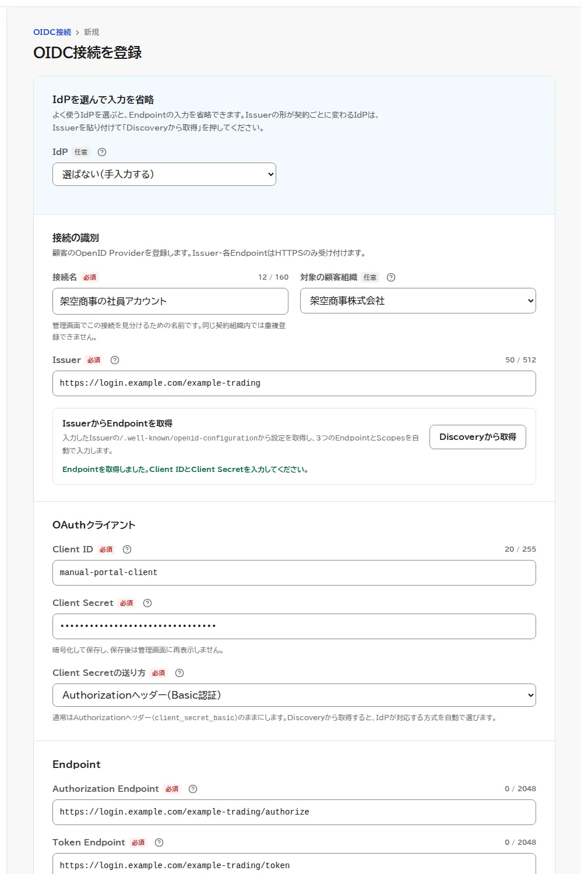Click the IssuerからEndpointを取得 heading

(x=117, y=424)
